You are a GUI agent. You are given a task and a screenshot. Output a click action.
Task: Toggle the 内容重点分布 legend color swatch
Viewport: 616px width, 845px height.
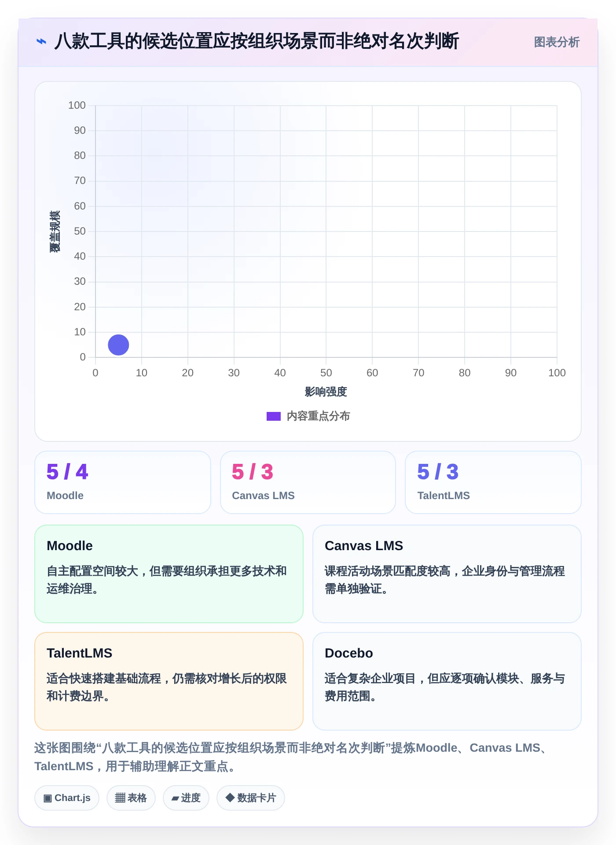tap(274, 416)
